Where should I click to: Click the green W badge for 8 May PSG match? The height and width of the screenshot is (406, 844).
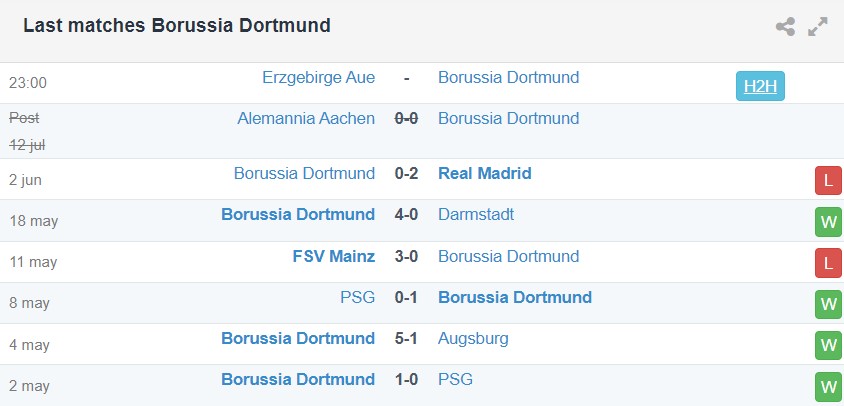[x=827, y=304]
